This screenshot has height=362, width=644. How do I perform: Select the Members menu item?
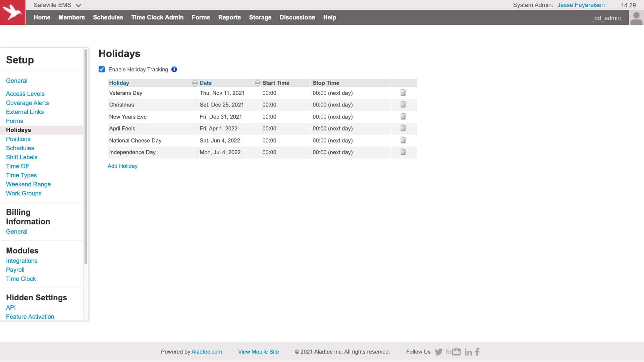coord(72,17)
